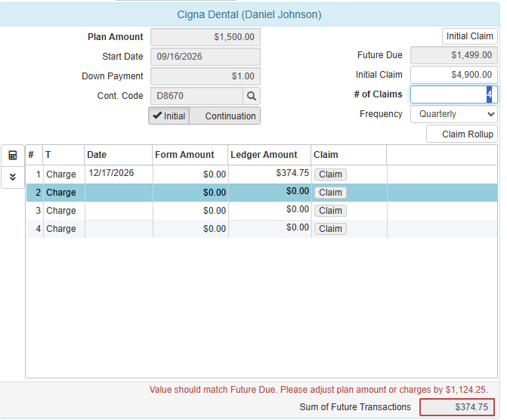The image size is (507, 420).
Task: Click the Start Date 09/16/2026 field
Action: (206, 57)
